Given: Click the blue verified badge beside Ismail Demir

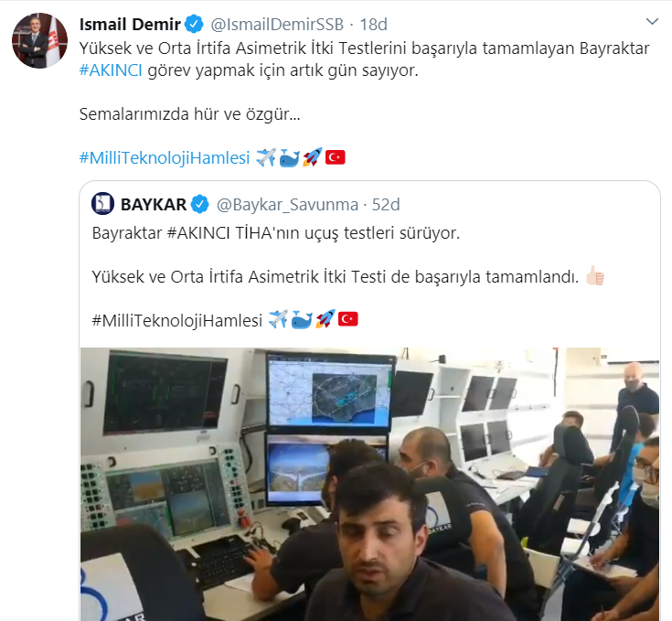Looking at the screenshot, I should tap(194, 25).
